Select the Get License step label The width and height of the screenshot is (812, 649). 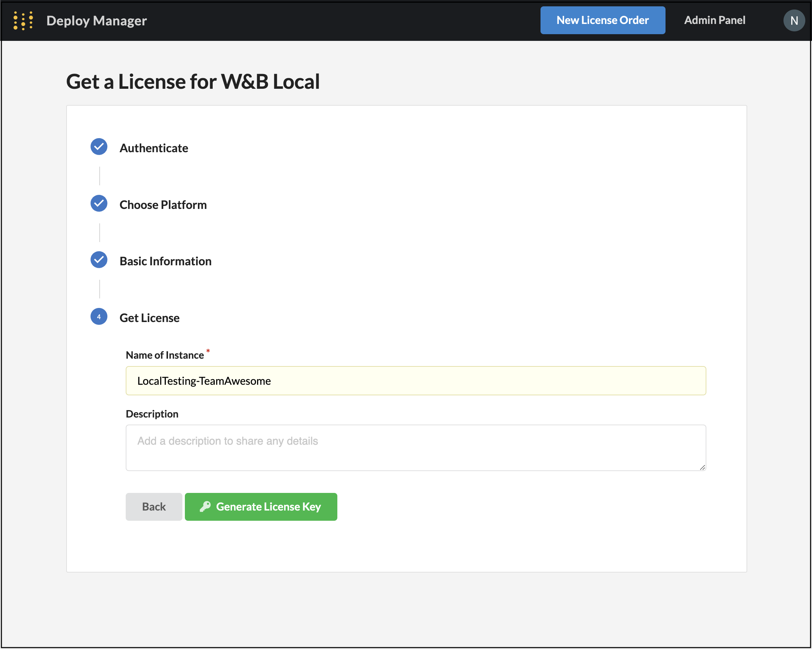pos(149,318)
